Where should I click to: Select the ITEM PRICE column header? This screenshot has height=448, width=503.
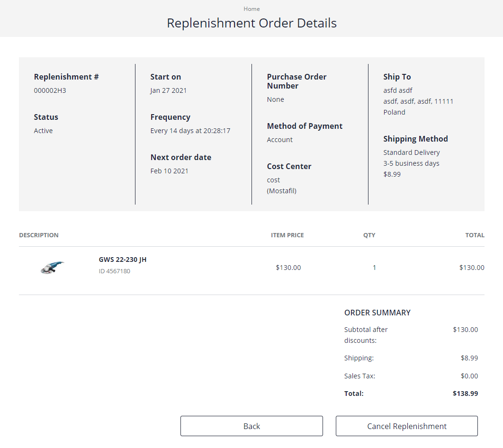tap(287, 235)
